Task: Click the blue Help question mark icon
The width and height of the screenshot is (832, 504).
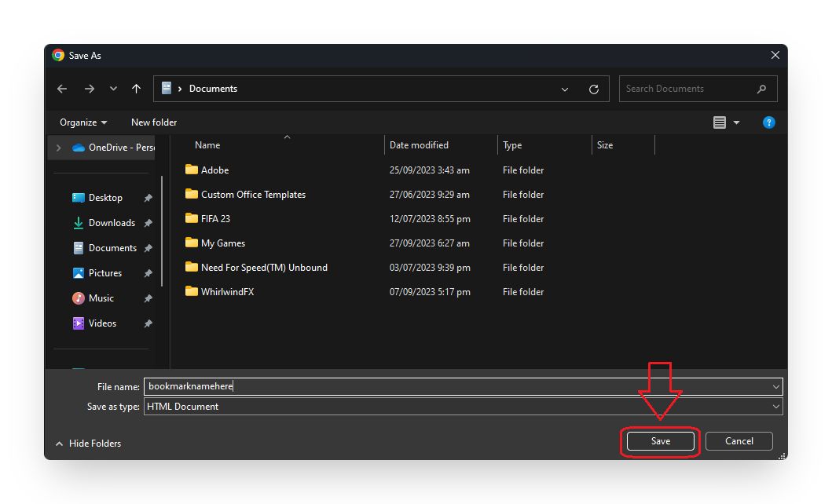Action: (x=768, y=122)
